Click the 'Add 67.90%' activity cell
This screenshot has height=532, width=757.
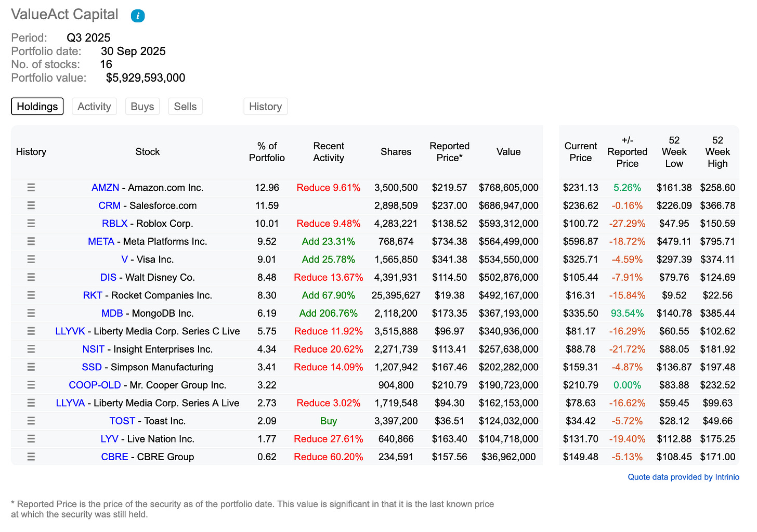pyautogui.click(x=329, y=295)
